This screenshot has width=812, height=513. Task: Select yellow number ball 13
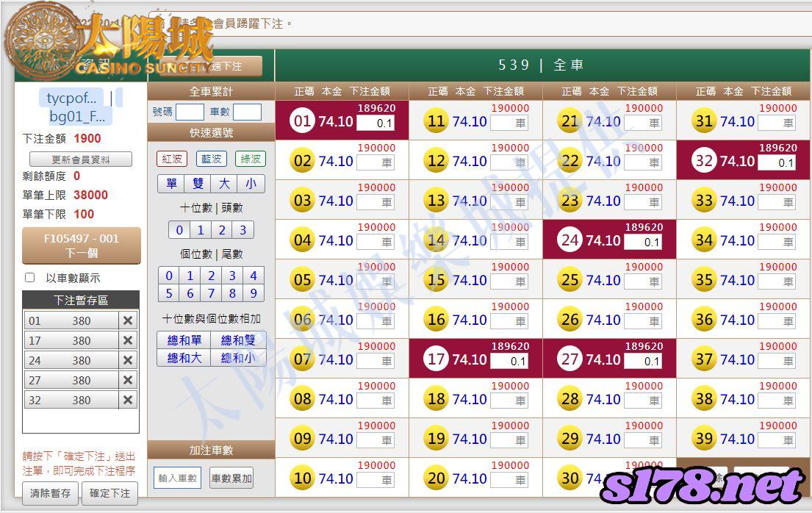[x=436, y=201]
